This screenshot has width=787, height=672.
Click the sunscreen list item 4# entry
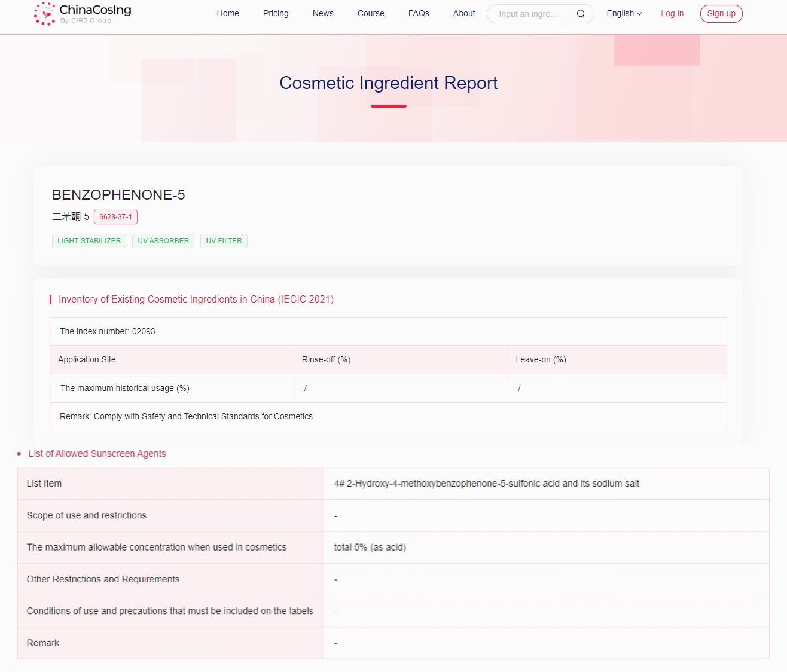point(486,484)
